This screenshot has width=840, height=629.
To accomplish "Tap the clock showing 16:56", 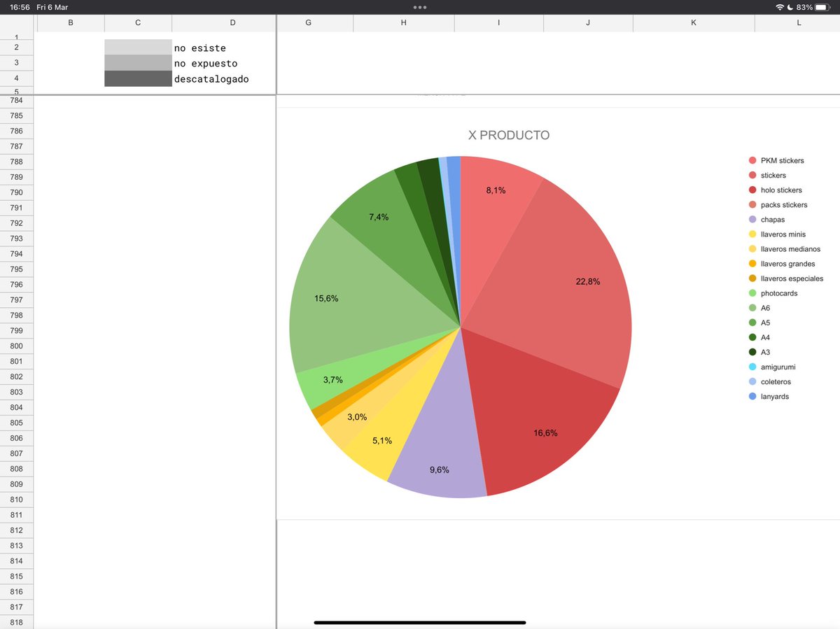I will tap(20, 7).
